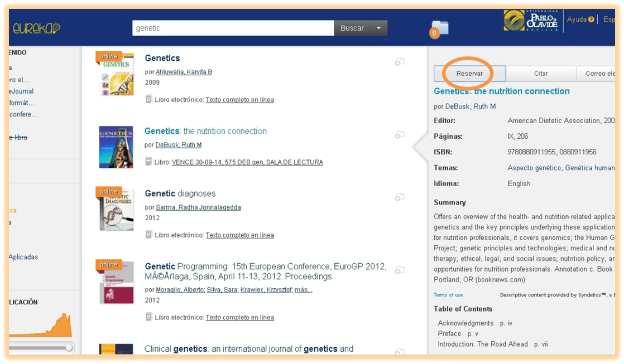Click the e-book icon beside Genetic diagnoses full text

coord(148,235)
